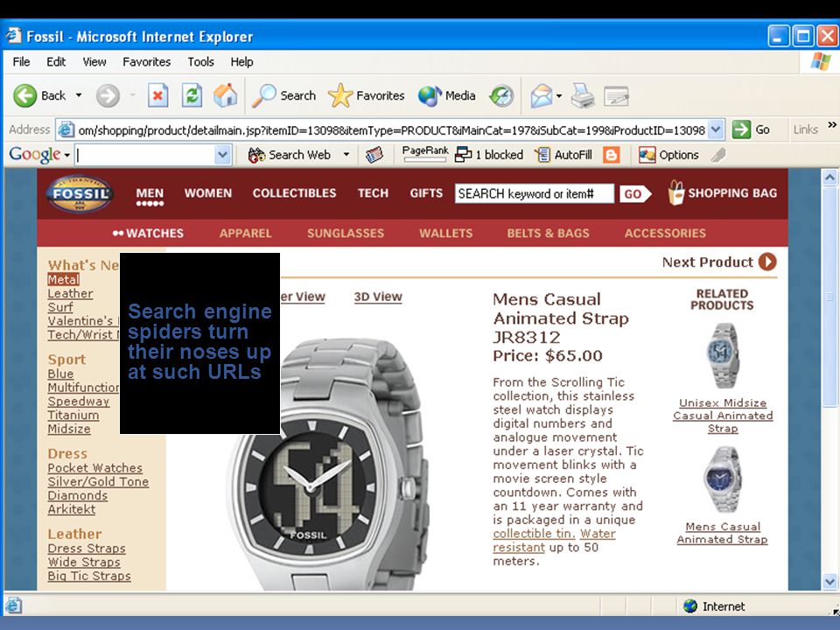Viewport: 840px width, 630px height.
Task: Open the Media pane
Action: click(447, 96)
